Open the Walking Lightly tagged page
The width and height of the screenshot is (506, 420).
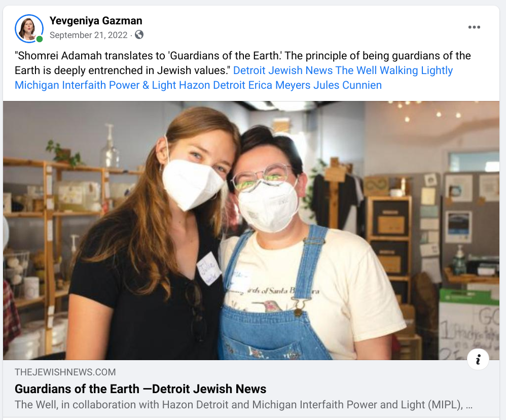point(416,71)
